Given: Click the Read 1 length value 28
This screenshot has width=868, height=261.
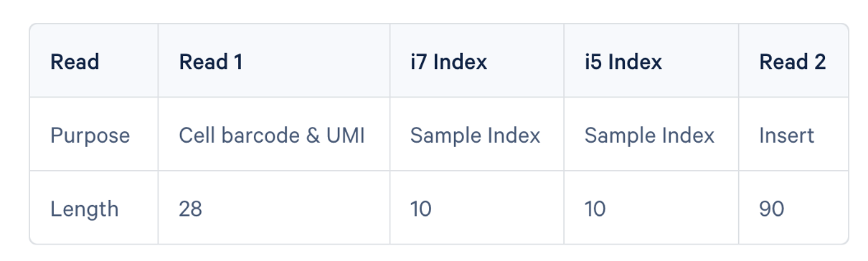Looking at the screenshot, I should (191, 209).
